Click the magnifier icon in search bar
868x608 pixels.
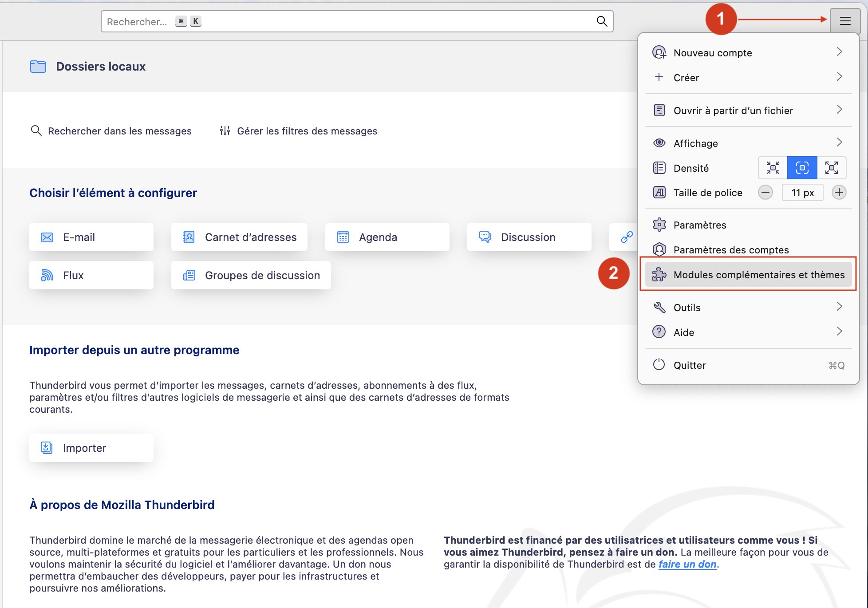(602, 21)
